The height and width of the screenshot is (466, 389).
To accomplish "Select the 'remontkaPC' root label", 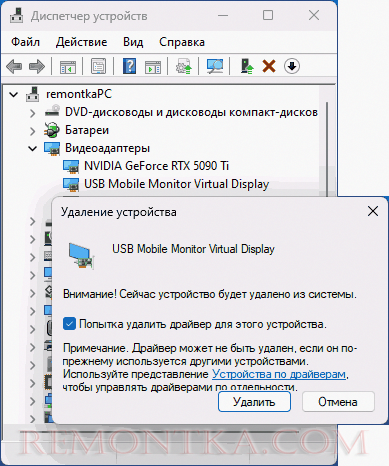I will (x=79, y=94).
